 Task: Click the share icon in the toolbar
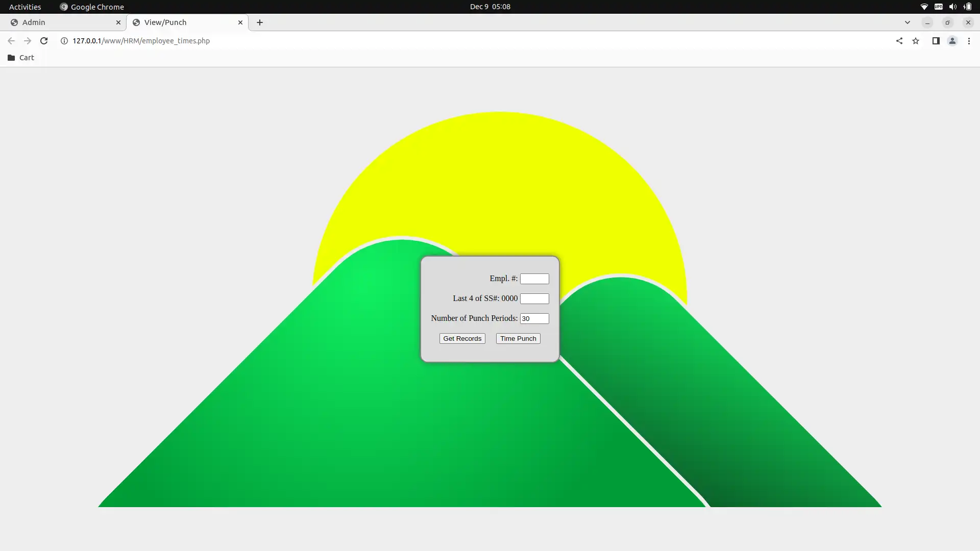[900, 41]
